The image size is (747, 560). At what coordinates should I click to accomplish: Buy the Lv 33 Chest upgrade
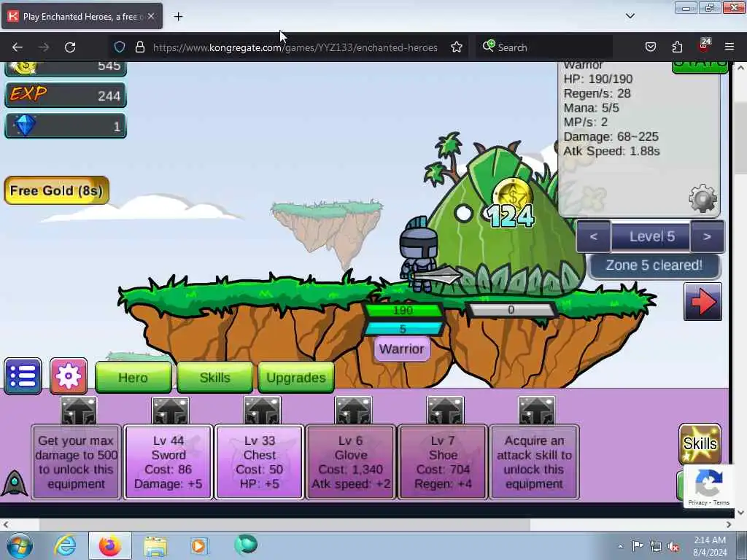pos(260,462)
